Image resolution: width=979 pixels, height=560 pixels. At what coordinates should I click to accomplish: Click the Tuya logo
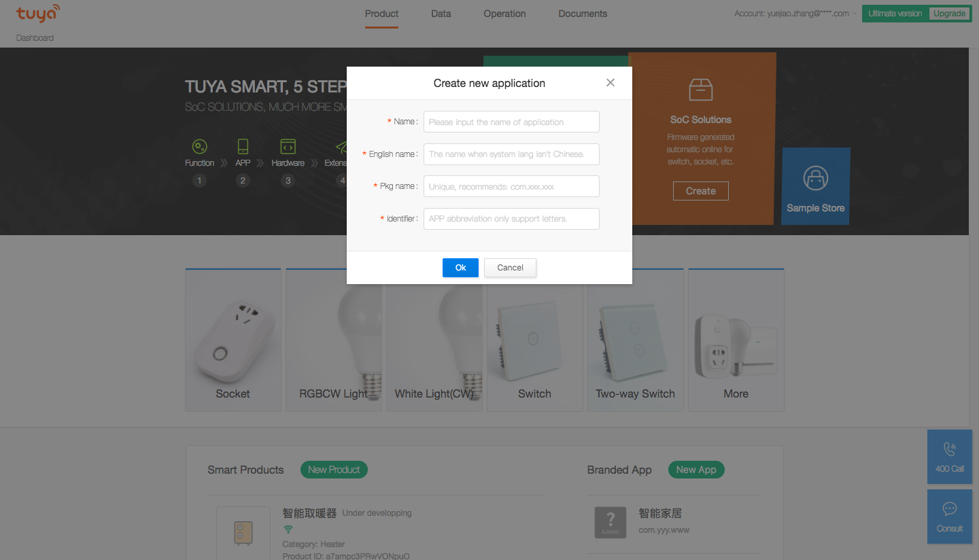(38, 14)
